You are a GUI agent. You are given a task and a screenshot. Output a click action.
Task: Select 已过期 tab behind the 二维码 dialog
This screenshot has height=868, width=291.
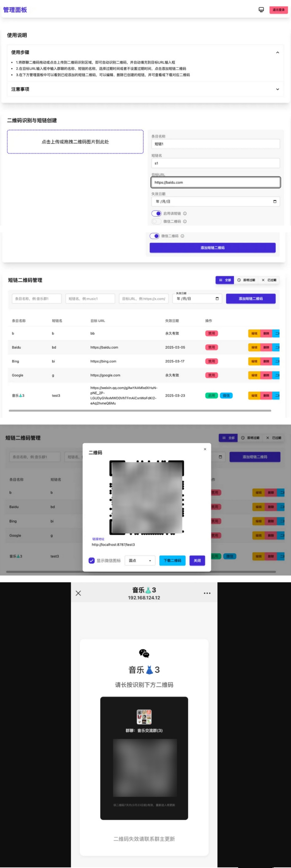tap(273, 438)
